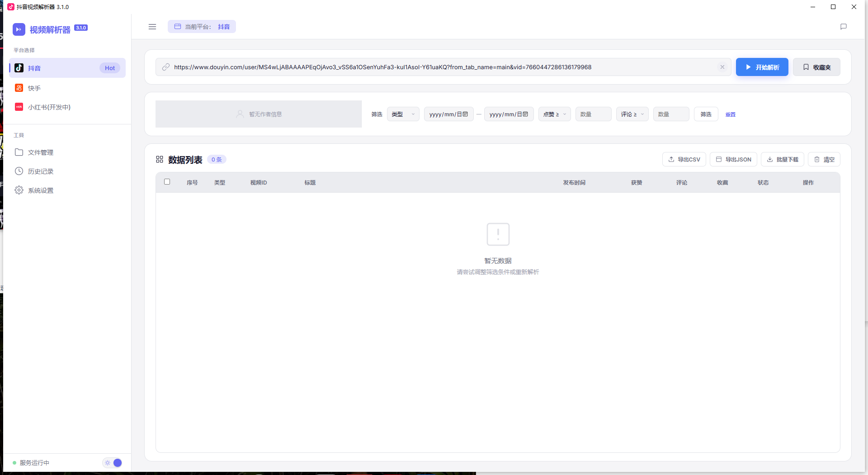868x475 pixels.
Task: Open the feedback message icon at top right
Action: (x=843, y=27)
